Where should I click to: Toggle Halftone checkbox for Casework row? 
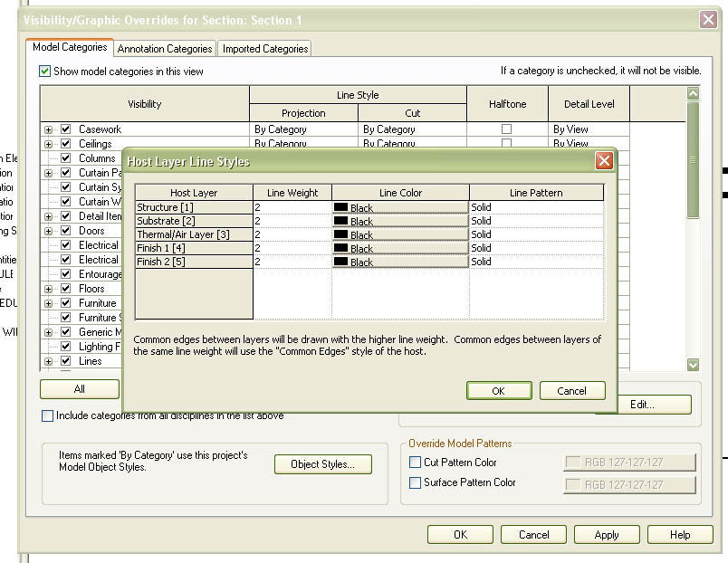coord(506,129)
